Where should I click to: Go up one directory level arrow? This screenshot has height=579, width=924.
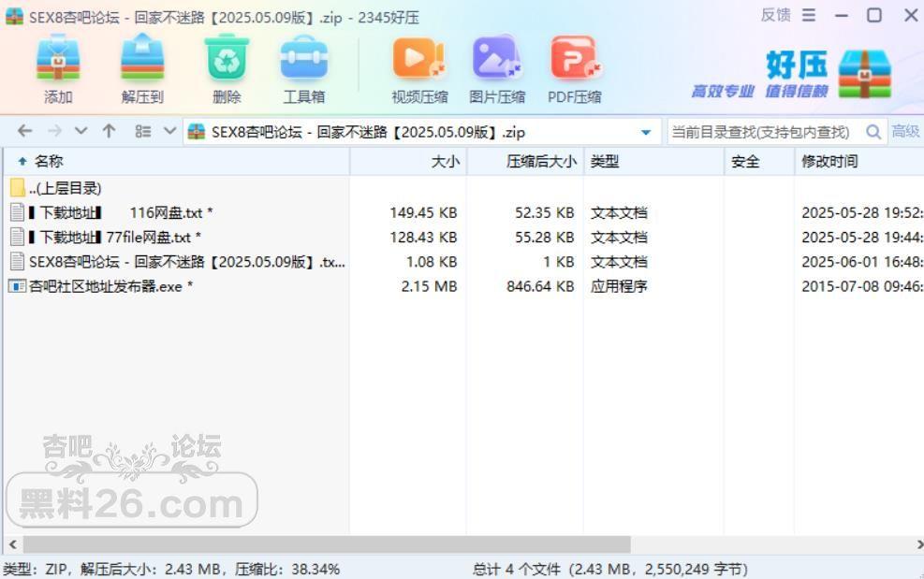109,131
